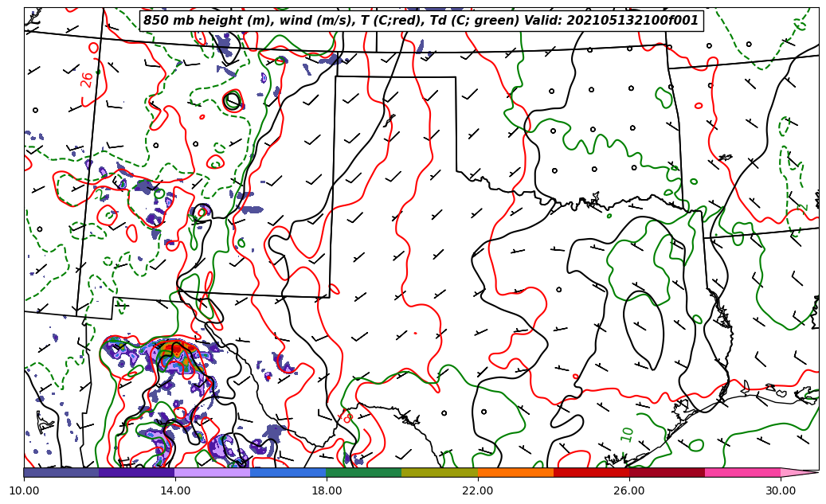Click the chart title text at top
This screenshot has width=826, height=504.
tap(421, 21)
